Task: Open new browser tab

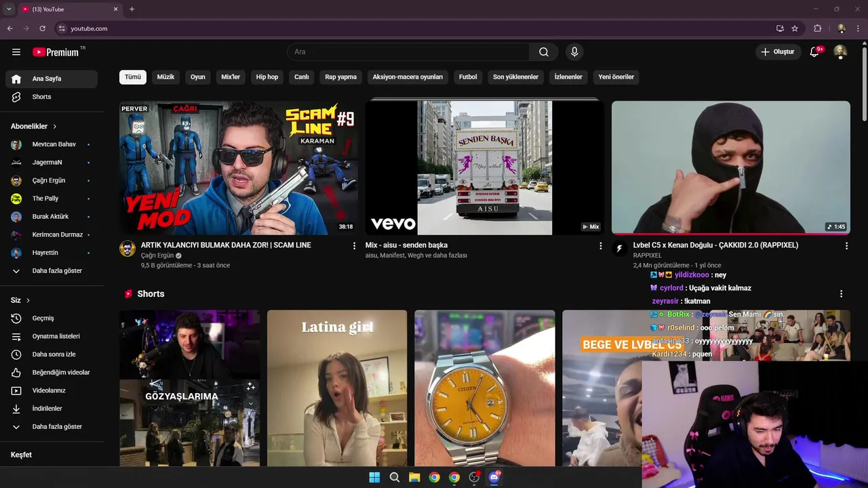Action: (x=132, y=9)
